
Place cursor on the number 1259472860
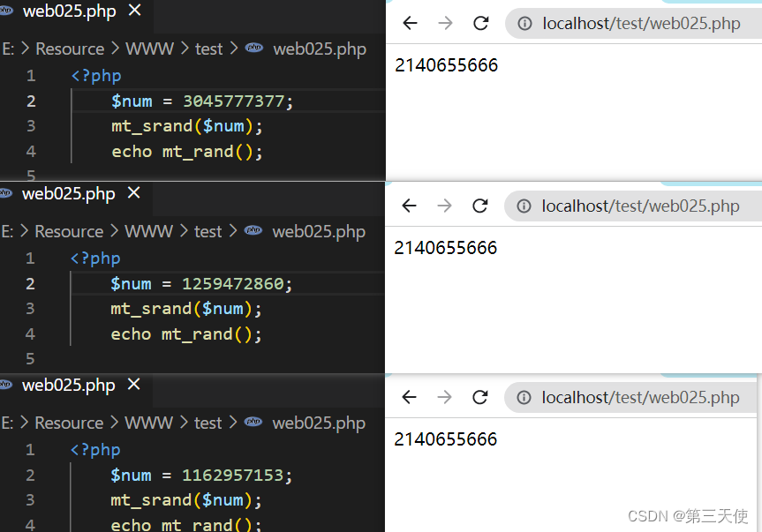pos(233,283)
